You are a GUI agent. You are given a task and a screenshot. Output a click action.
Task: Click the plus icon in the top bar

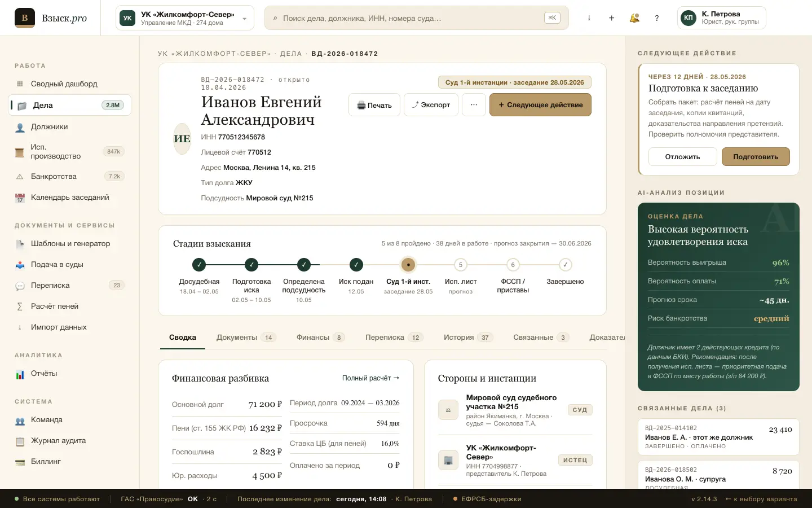pyautogui.click(x=612, y=18)
